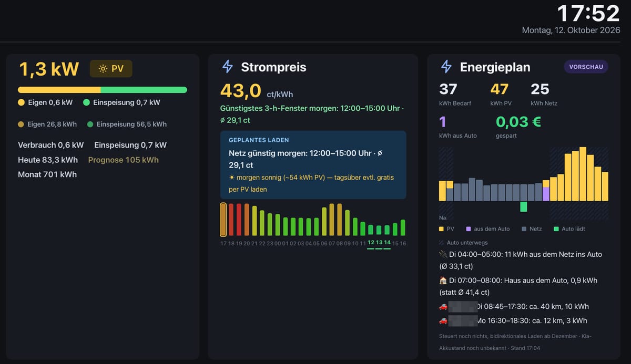Click the '37' kWh Bedarf figure
The width and height of the screenshot is (631, 364).
[x=448, y=89]
